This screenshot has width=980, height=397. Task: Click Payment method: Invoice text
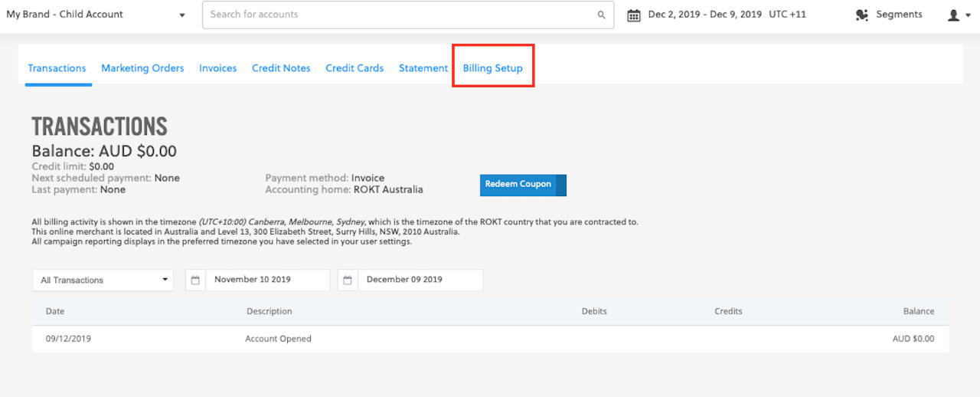click(325, 178)
